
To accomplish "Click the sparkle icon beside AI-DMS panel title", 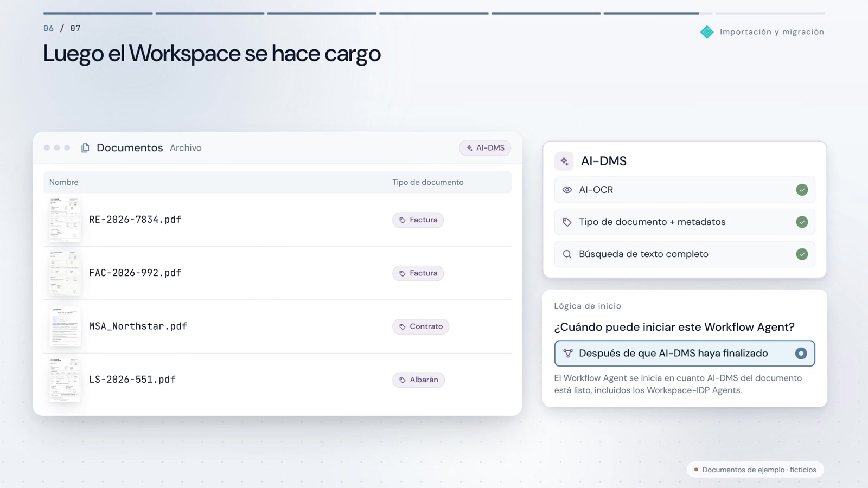I will (564, 161).
